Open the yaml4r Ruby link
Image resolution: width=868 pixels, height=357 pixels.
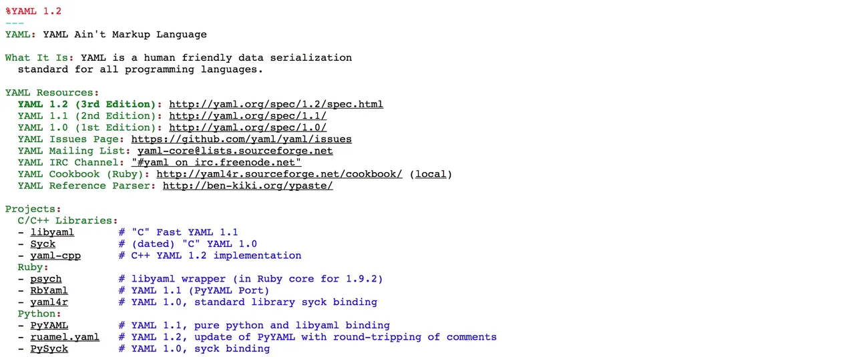(x=49, y=302)
